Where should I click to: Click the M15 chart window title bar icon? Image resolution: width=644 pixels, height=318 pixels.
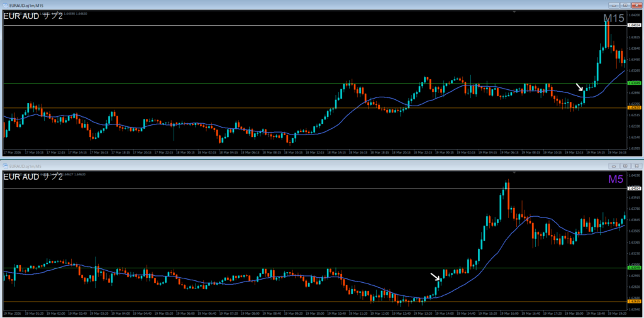[x=4, y=4]
